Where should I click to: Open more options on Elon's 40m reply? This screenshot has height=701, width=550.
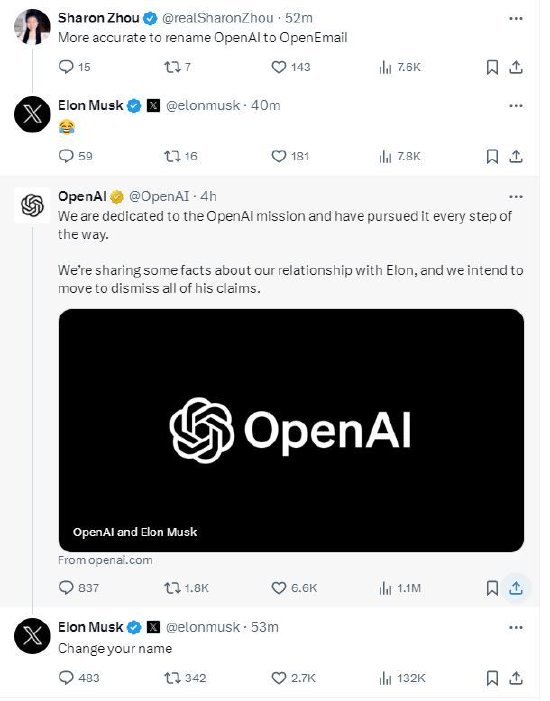pyautogui.click(x=516, y=106)
